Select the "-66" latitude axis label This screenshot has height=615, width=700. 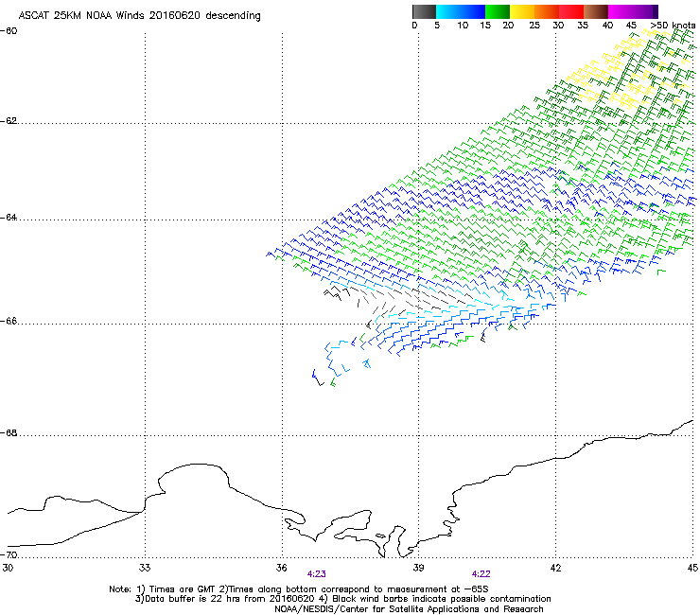tap(9, 321)
